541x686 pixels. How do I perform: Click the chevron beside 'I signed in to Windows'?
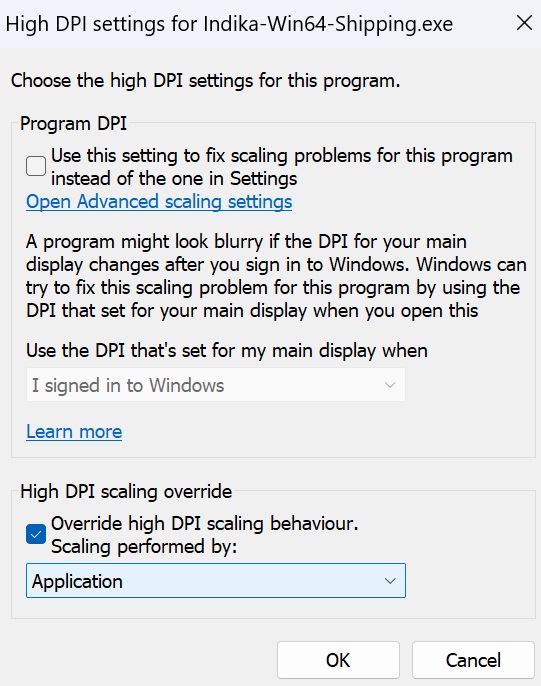click(390, 385)
